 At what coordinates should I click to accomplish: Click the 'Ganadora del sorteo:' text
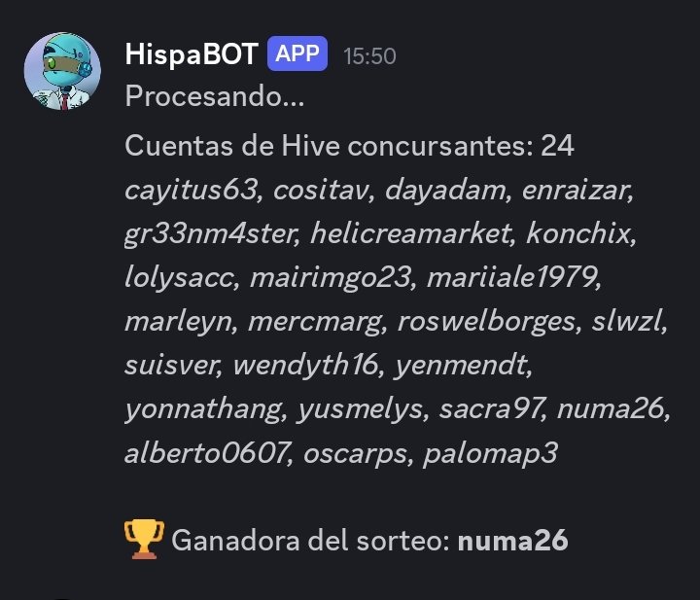[310, 540]
